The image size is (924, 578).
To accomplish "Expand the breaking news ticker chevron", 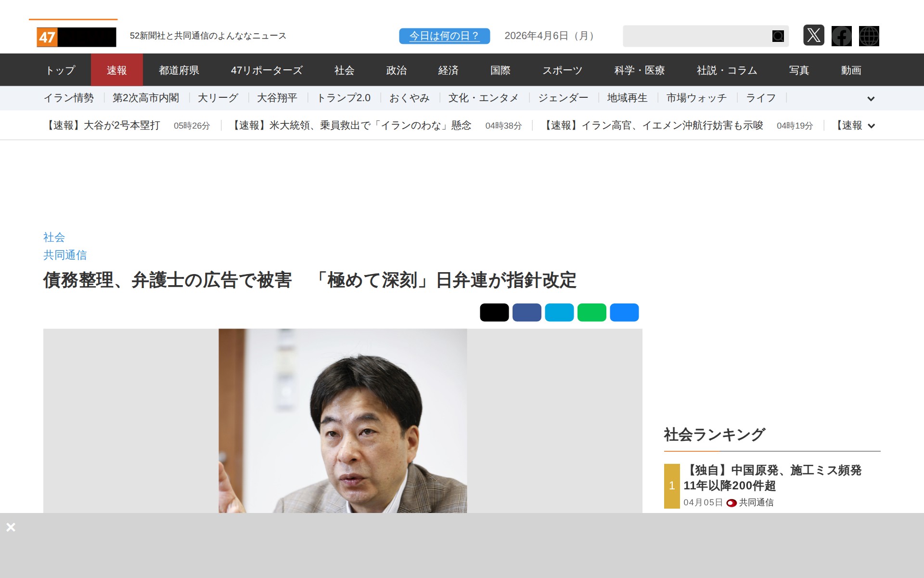I will (871, 126).
